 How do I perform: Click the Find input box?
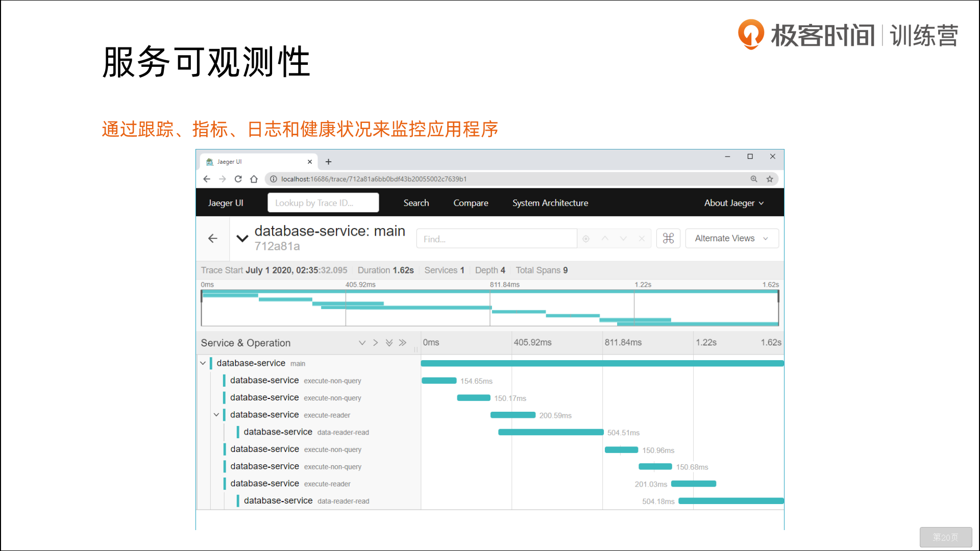pos(497,239)
